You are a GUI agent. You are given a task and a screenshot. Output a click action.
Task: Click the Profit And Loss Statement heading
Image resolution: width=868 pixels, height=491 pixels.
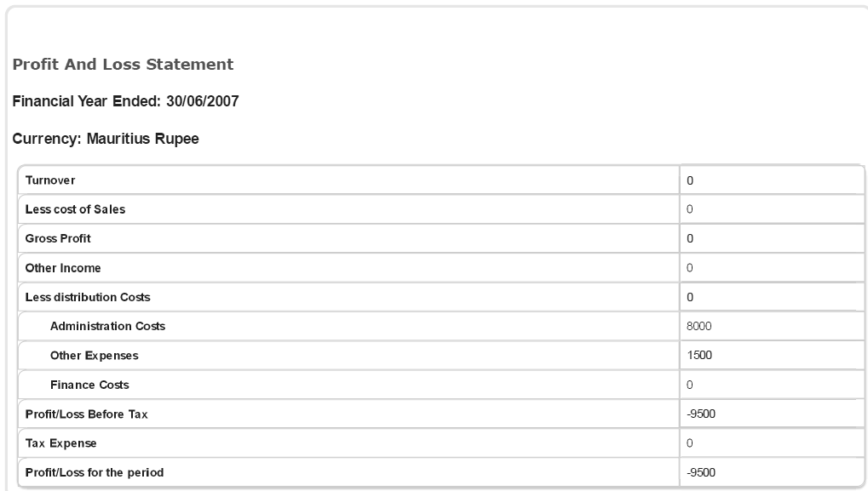[123, 65]
